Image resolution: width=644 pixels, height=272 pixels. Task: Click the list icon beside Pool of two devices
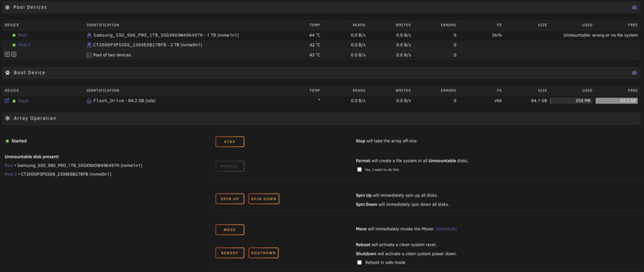point(89,55)
